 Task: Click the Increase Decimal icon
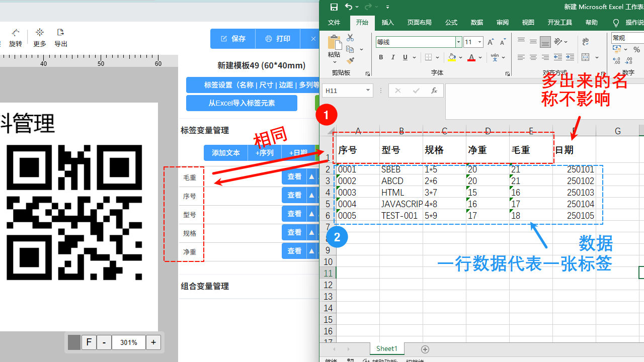[x=616, y=61]
